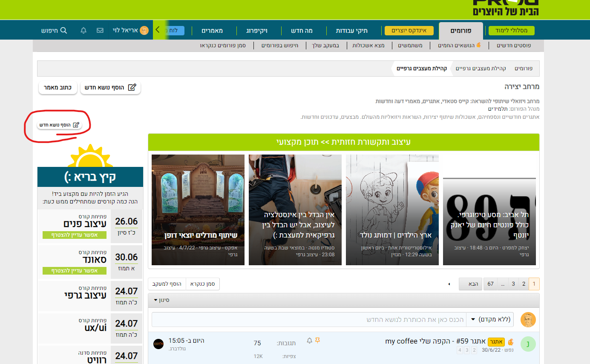Click the משתמשים sub-menu link
Screen dimensions: 590x364
(x=410, y=45)
